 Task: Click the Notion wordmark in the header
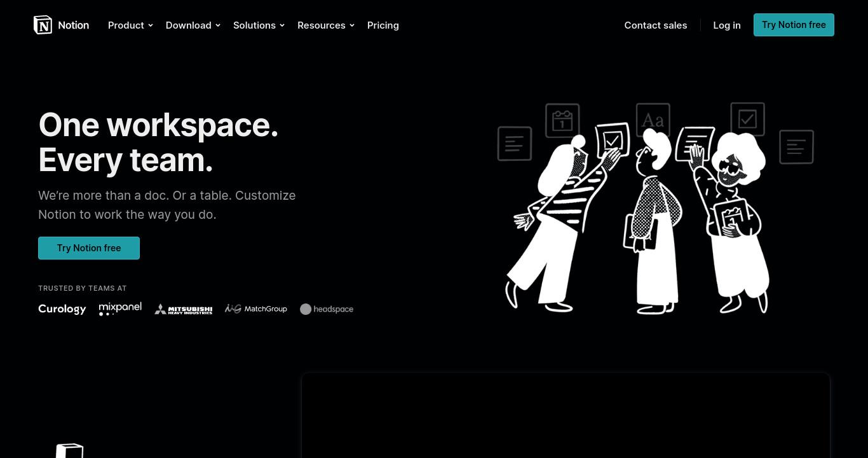point(74,25)
